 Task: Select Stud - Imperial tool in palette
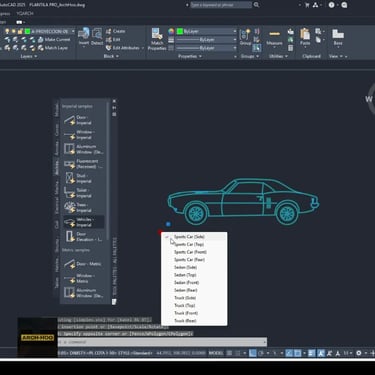coord(83,178)
